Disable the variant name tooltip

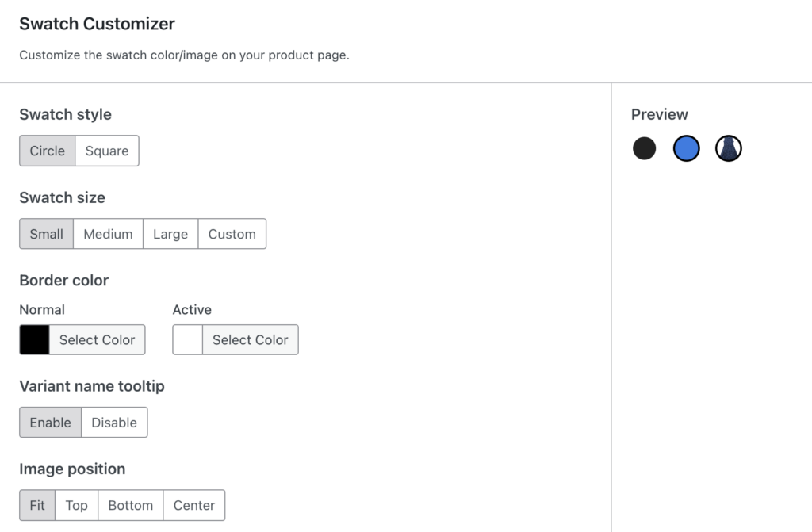point(114,422)
